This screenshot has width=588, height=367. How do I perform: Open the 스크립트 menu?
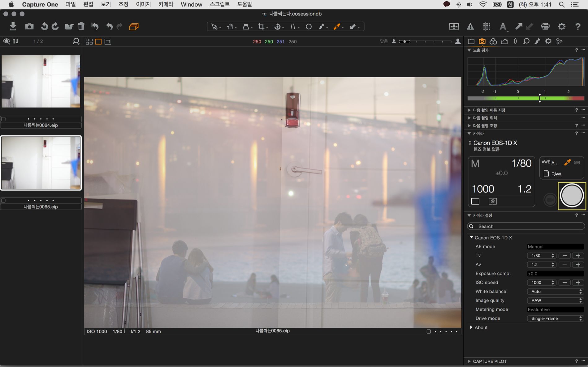pos(219,4)
